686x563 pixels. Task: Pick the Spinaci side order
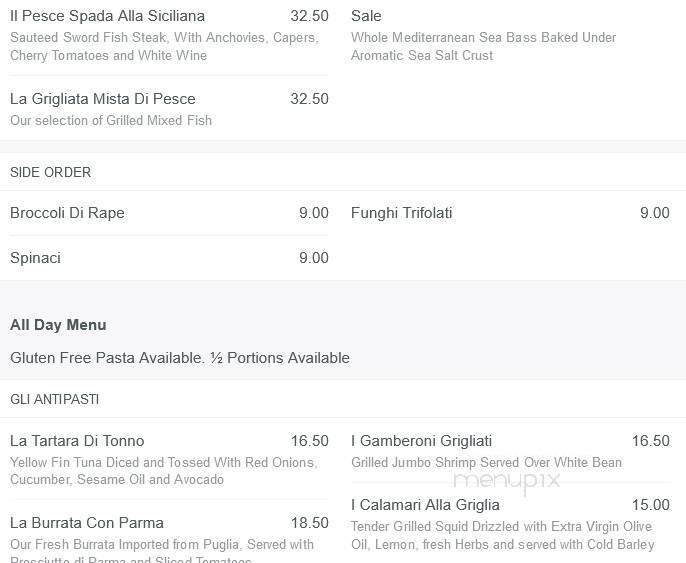click(x=35, y=258)
